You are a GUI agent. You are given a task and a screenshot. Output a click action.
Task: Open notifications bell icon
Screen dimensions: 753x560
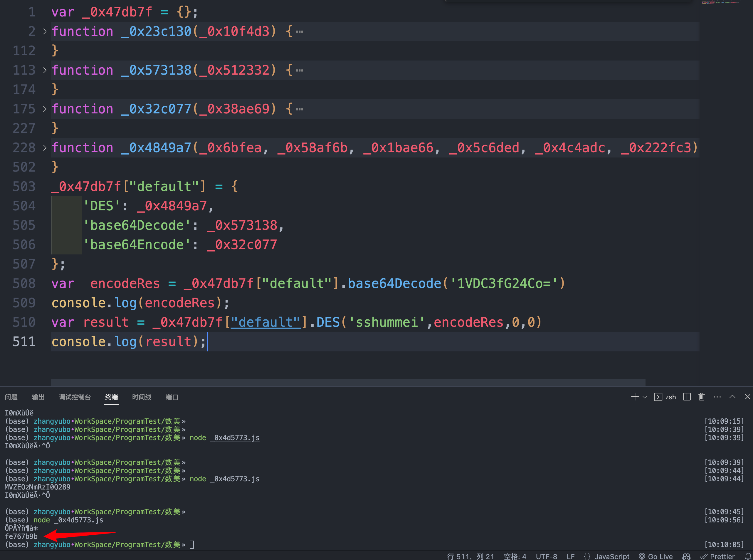click(x=748, y=556)
